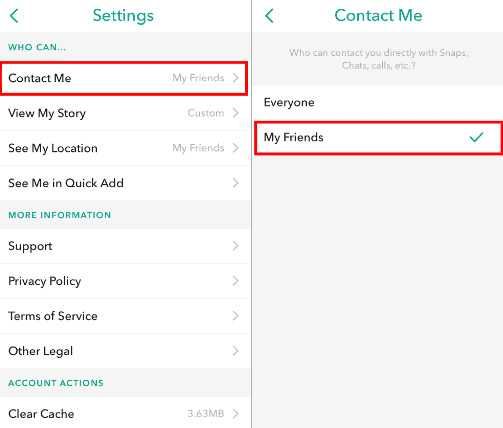This screenshot has width=503, height=428.
Task: Go back from the Settings screen
Action: pyautogui.click(x=14, y=16)
